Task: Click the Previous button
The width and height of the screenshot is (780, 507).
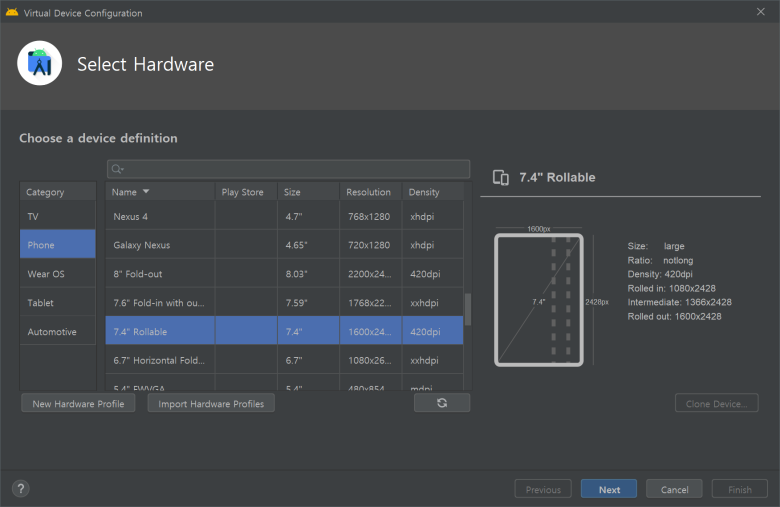Action: tap(543, 489)
